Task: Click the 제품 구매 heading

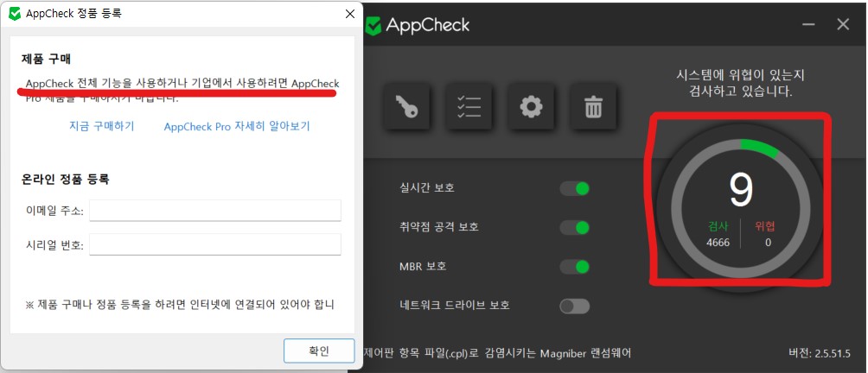Action: [46, 59]
